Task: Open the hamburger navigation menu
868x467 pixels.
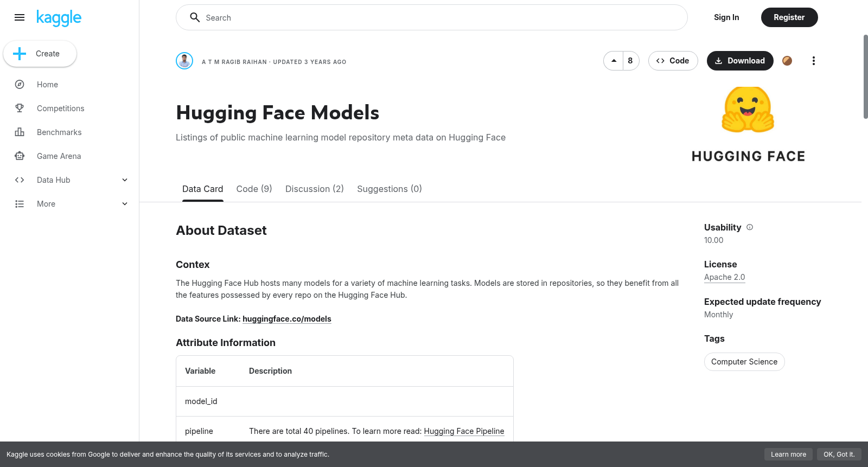Action: click(x=20, y=17)
